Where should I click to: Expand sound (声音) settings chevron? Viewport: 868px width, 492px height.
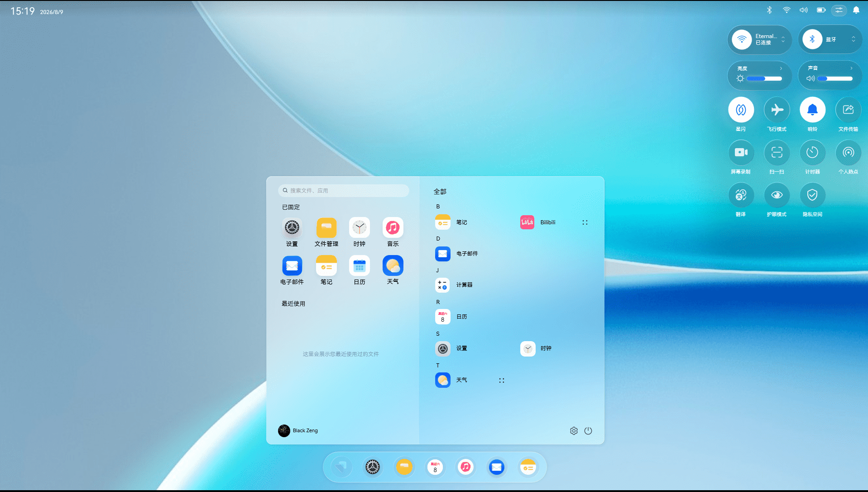click(x=852, y=68)
